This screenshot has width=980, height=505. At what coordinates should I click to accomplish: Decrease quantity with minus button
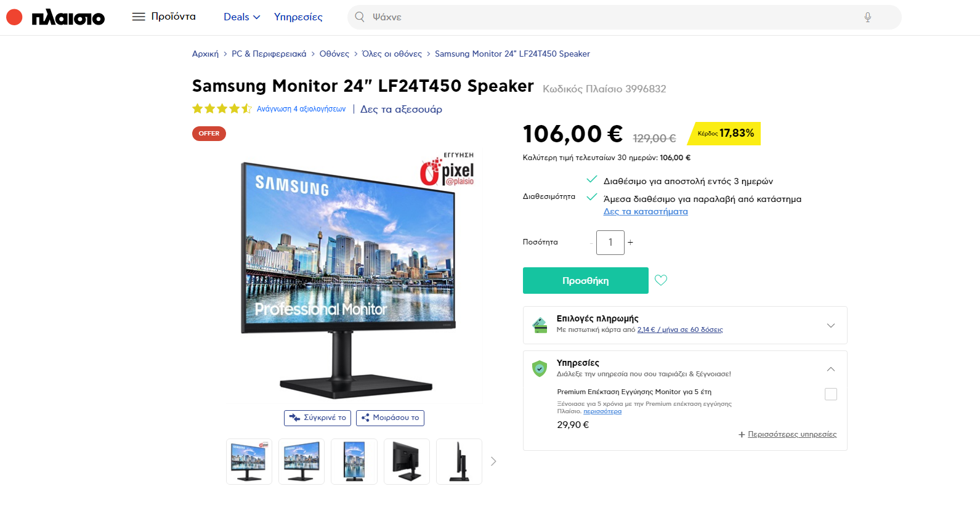[x=591, y=243]
